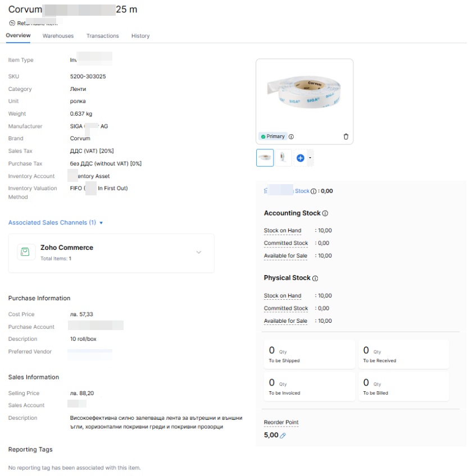Open the info tooltip next to Accounting Stock
The height and width of the screenshot is (476, 473).
pos(325,213)
